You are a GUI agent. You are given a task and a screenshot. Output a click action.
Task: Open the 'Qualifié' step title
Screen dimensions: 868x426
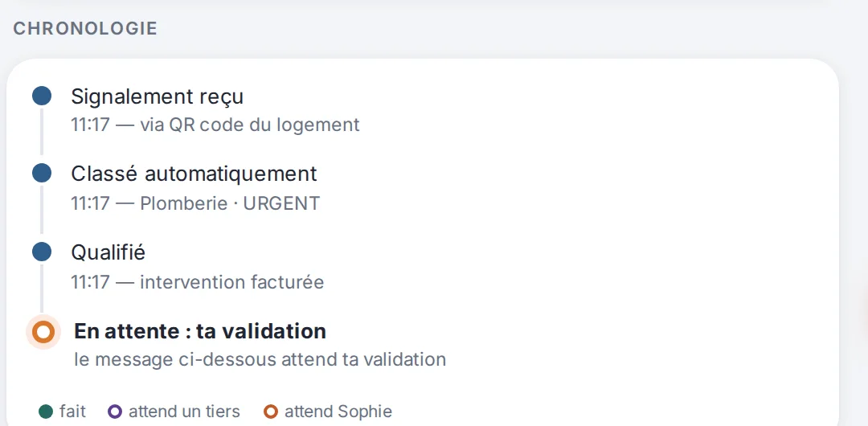(108, 252)
